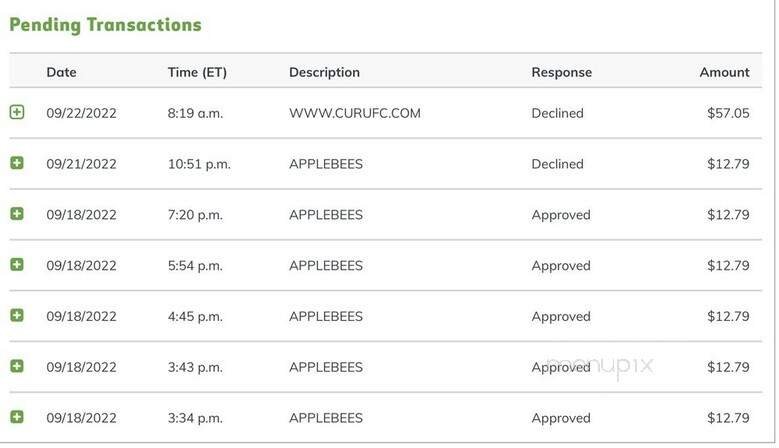Click the Pending Transactions heading
Viewport: 779px width, 448px height.
coord(105,25)
